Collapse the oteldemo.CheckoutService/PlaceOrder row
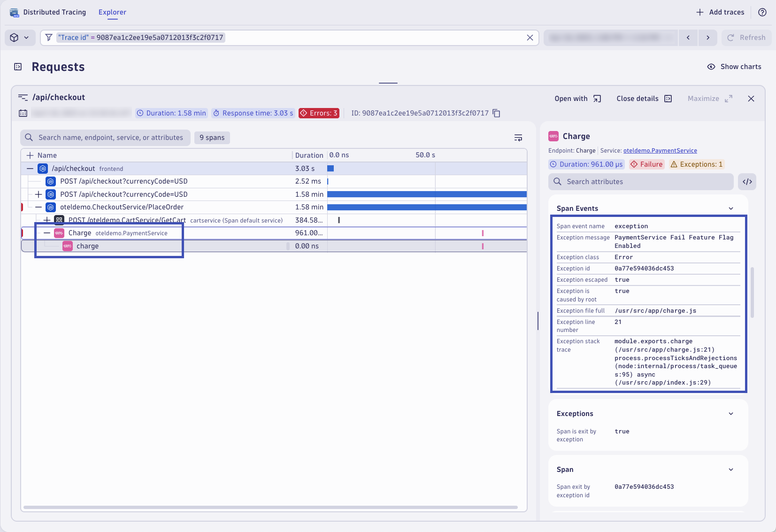This screenshot has width=776, height=532. 38,207
